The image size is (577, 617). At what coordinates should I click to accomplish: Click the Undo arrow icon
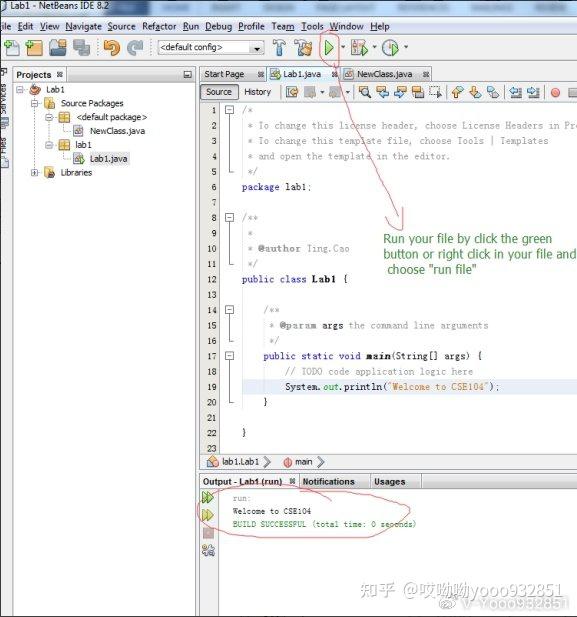point(112,48)
